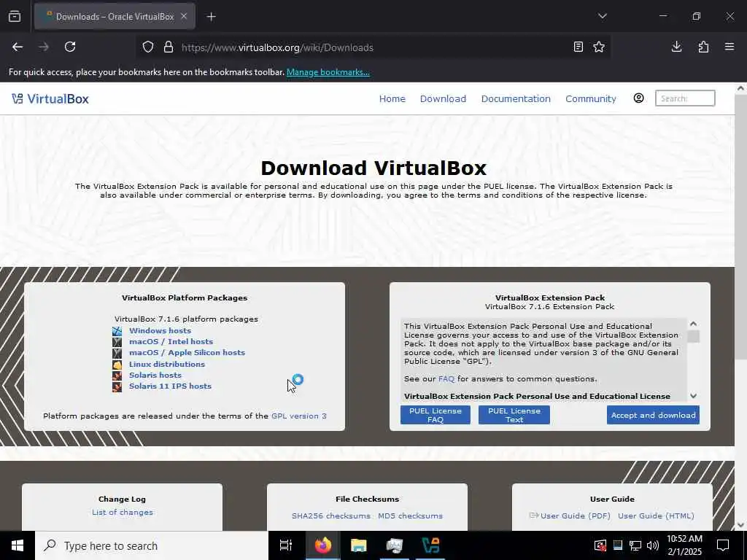Go back to the previous page

18,47
